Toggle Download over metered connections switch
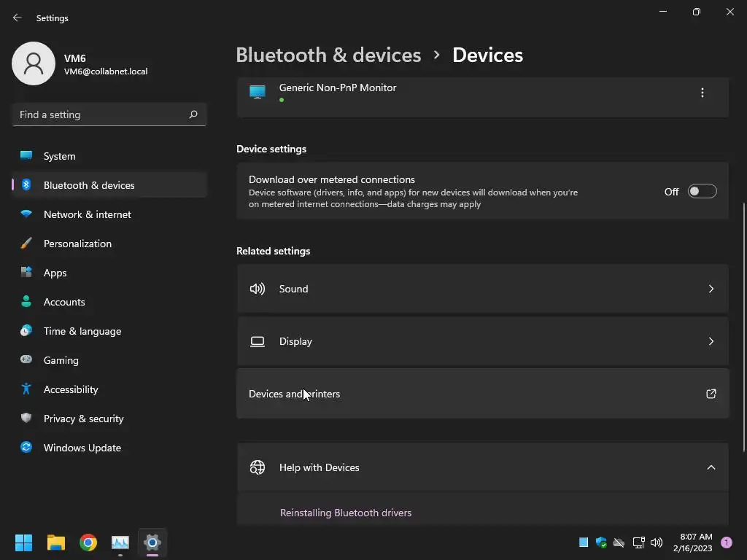The height and width of the screenshot is (560, 747). (702, 192)
